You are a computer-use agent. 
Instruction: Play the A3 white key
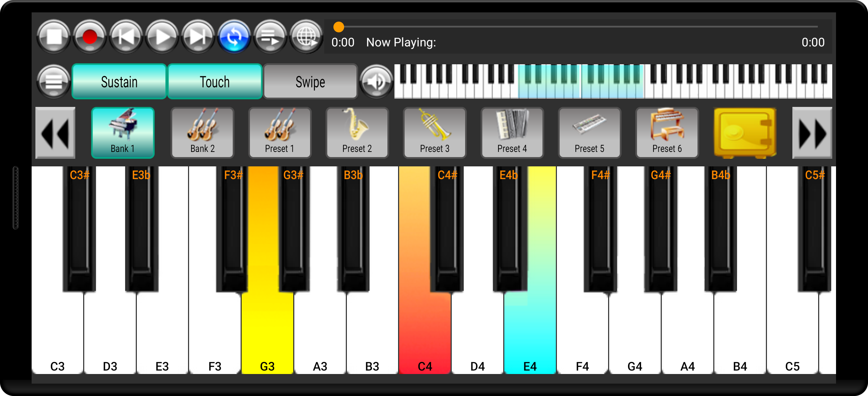click(320, 333)
